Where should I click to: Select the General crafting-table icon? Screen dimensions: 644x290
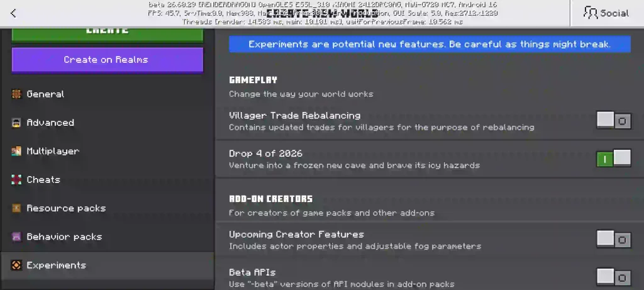point(16,94)
